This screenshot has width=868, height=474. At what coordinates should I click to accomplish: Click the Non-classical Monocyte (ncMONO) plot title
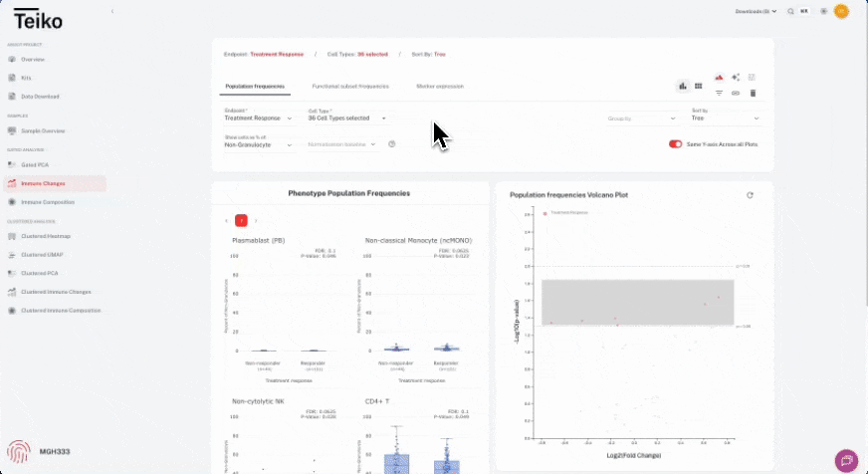coord(418,240)
